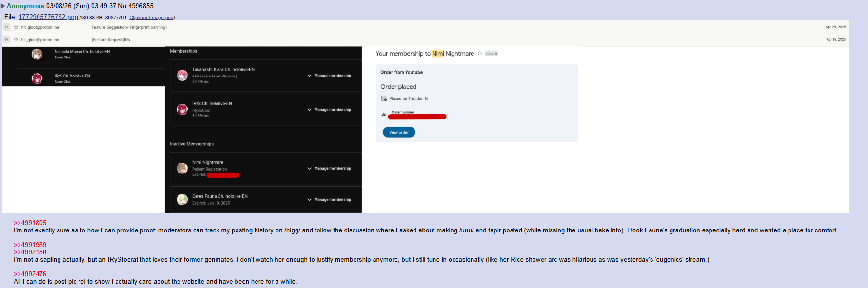Follow the quote link >>4991805
Screen dimensions: 868x288
(30, 223)
